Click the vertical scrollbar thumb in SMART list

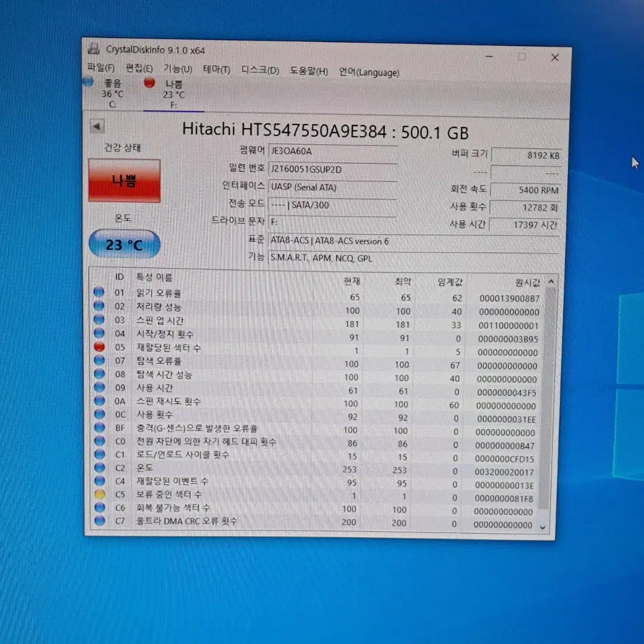click(x=546, y=398)
